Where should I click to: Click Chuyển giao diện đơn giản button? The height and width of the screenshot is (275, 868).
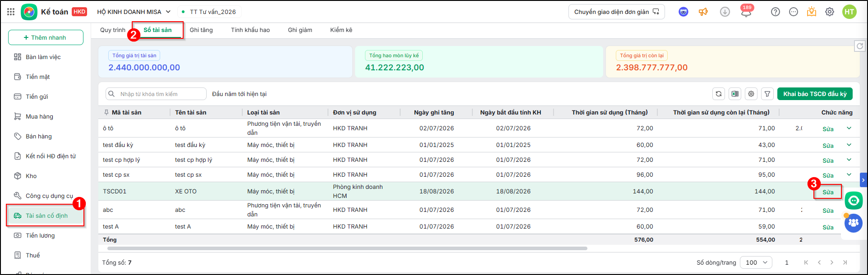pos(617,12)
